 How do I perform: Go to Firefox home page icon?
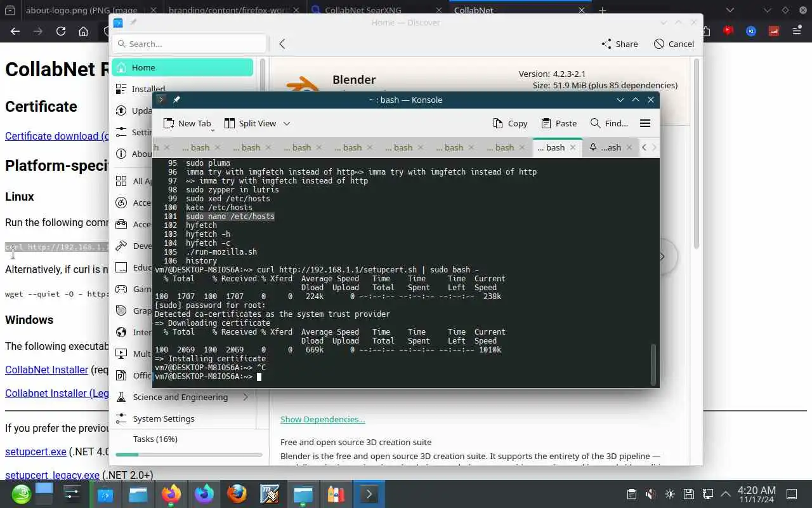pos(83,31)
